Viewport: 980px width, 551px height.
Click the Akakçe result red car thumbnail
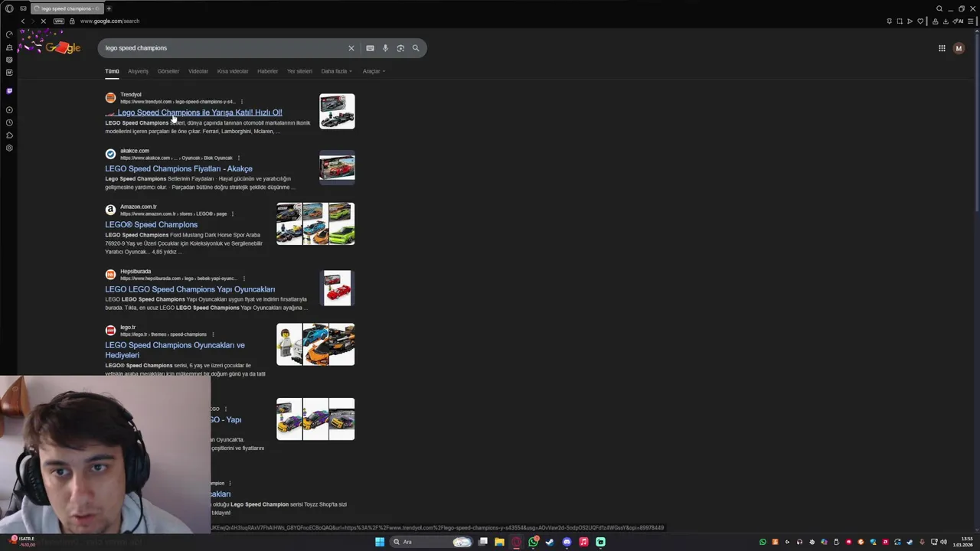click(x=337, y=168)
